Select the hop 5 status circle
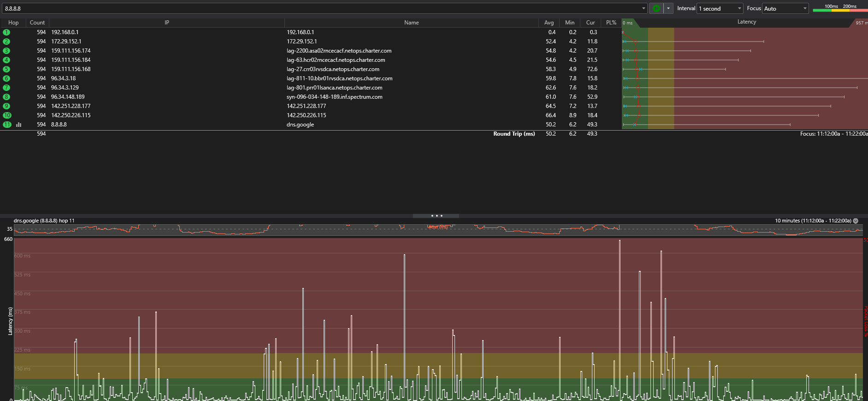The width and height of the screenshot is (868, 401). pyautogui.click(x=6, y=69)
